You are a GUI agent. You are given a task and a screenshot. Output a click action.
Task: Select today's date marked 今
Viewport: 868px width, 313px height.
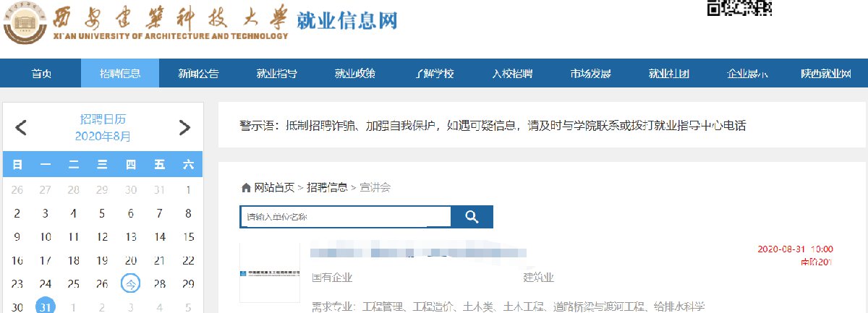pyautogui.click(x=131, y=283)
